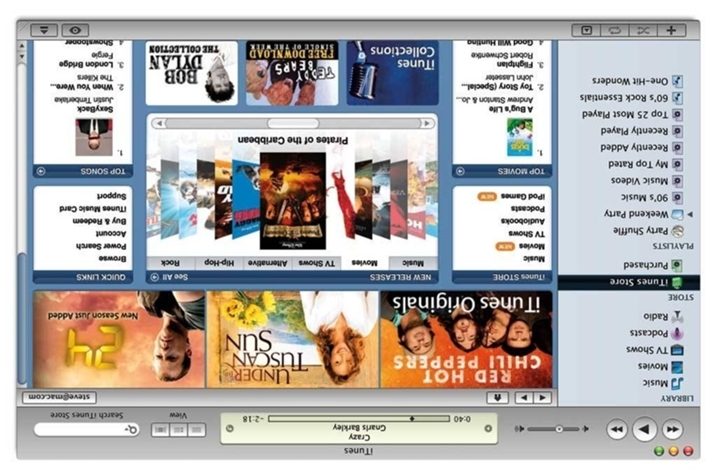The image size is (716, 473).
Task: Click the Top Movies header arrow
Action: pyautogui.click(x=460, y=171)
